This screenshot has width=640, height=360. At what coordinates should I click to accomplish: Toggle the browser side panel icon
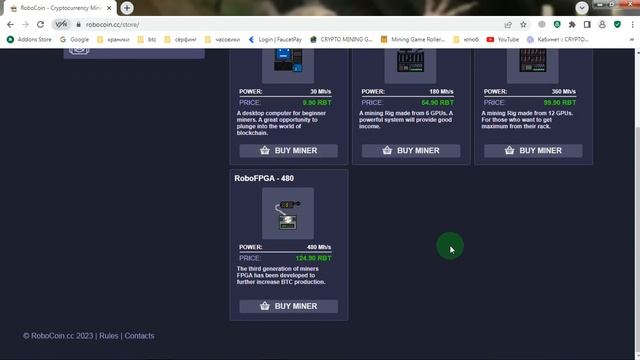tap(587, 24)
